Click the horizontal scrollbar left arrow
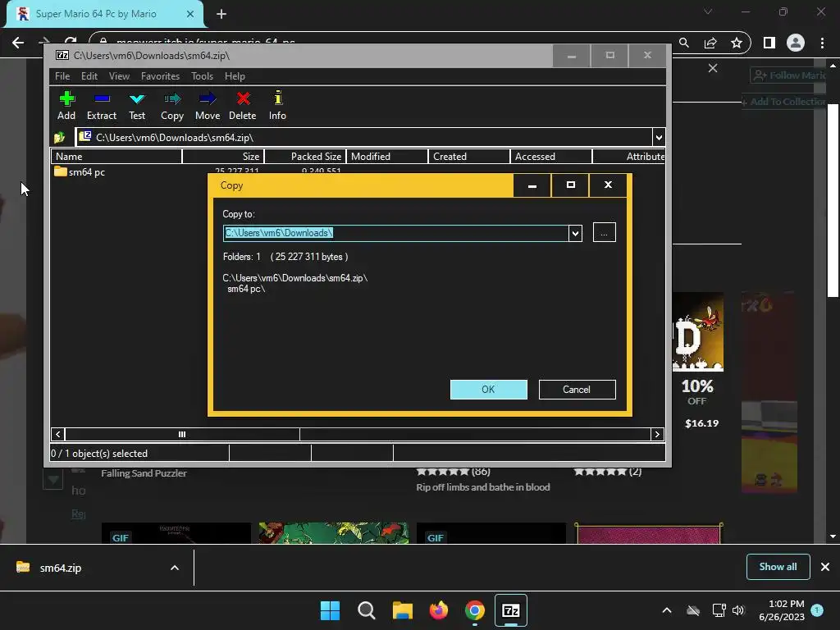The width and height of the screenshot is (840, 630). (58, 434)
